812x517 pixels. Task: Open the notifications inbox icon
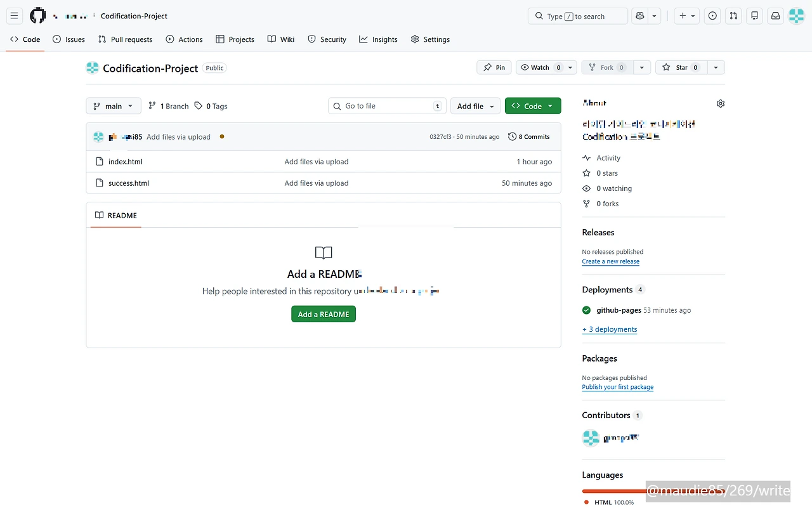click(x=775, y=16)
